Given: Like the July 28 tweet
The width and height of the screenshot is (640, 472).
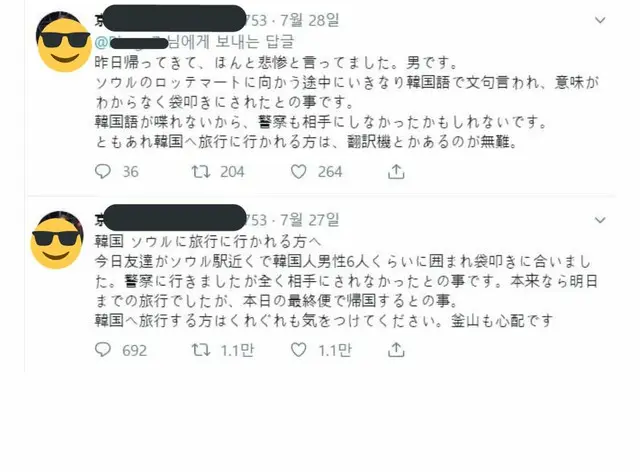Looking at the screenshot, I should (x=298, y=171).
